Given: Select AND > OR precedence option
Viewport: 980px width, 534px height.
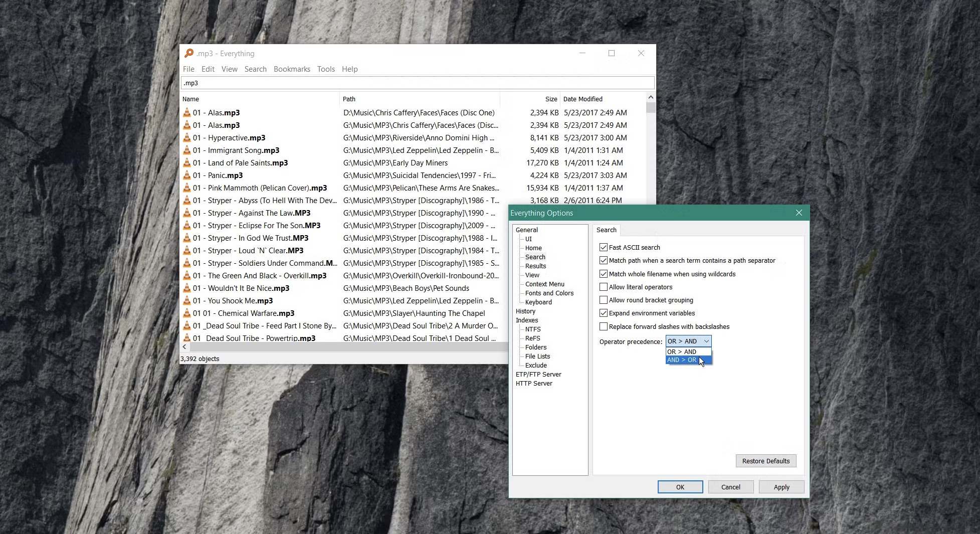Looking at the screenshot, I should (x=682, y=360).
